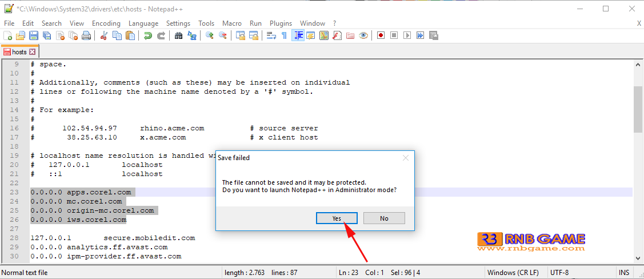
Task: Close the hosts tab with its X
Action: pyautogui.click(x=33, y=52)
